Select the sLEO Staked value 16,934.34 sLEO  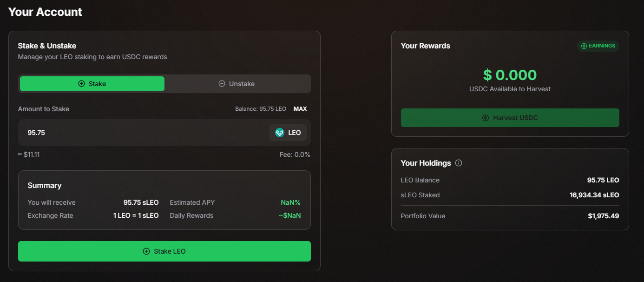pos(594,195)
